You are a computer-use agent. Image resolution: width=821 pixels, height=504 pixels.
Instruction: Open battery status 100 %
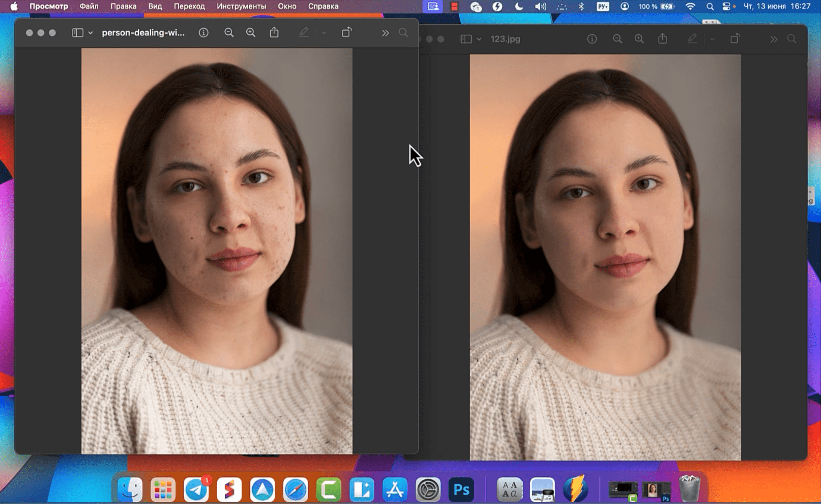point(656,6)
